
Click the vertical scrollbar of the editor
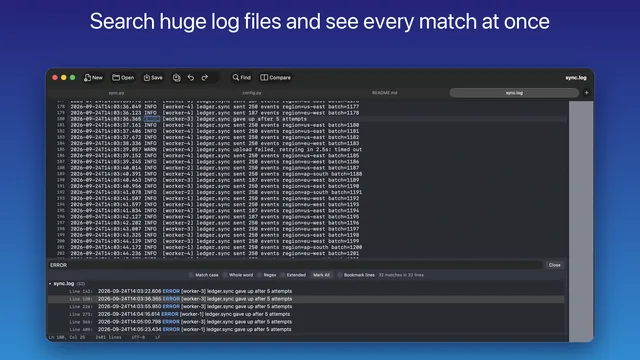coord(581,221)
